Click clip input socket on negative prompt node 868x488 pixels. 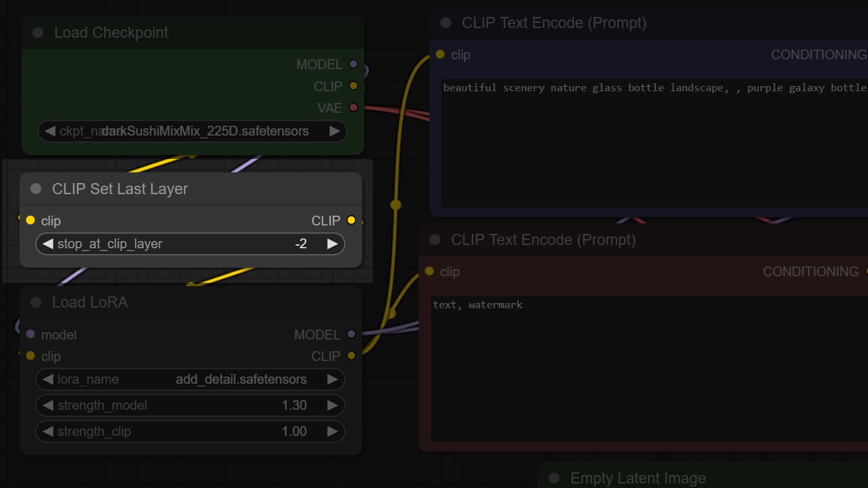click(x=429, y=271)
